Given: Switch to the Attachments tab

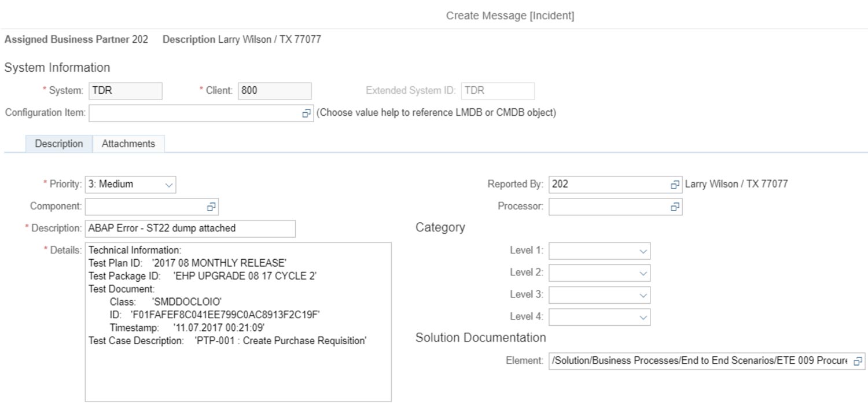Looking at the screenshot, I should coord(128,144).
